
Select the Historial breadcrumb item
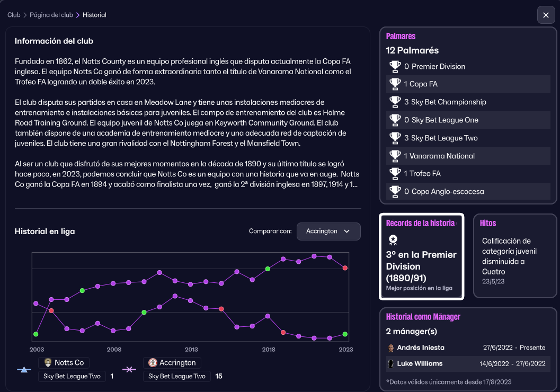tap(94, 15)
